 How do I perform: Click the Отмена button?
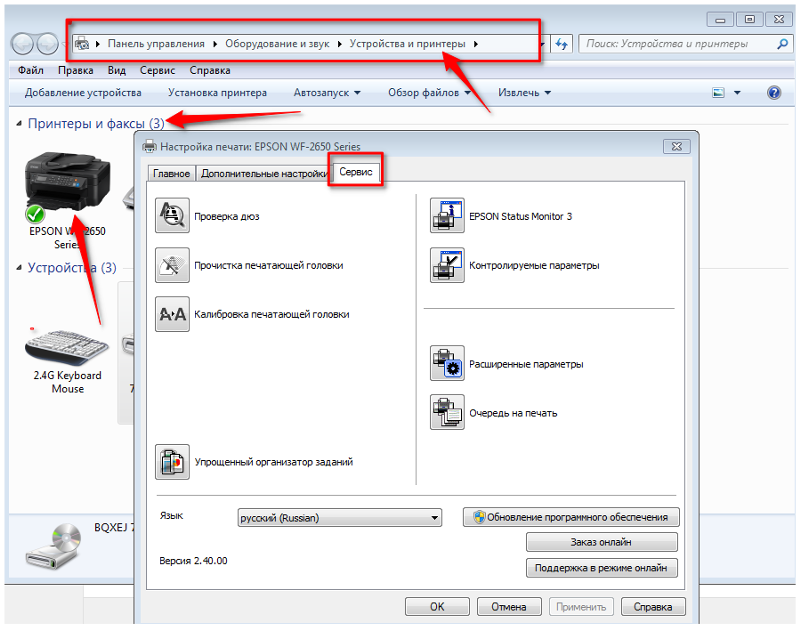coord(509,607)
